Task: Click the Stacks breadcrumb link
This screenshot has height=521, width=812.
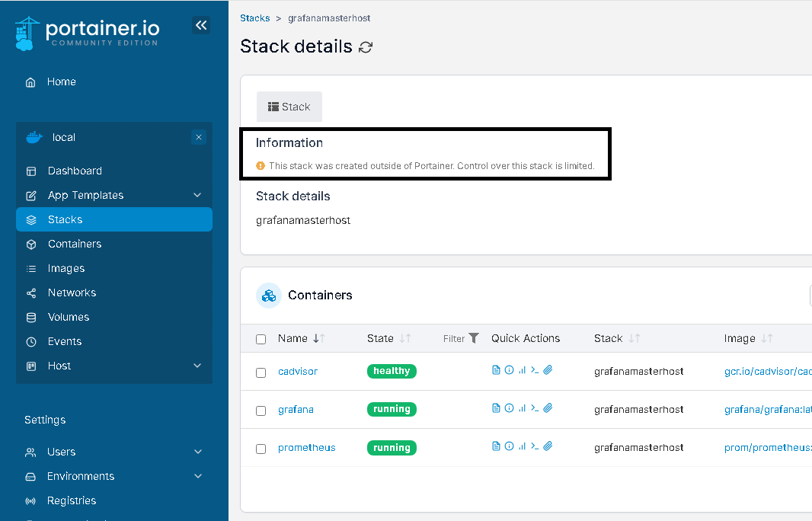Action: [x=254, y=18]
